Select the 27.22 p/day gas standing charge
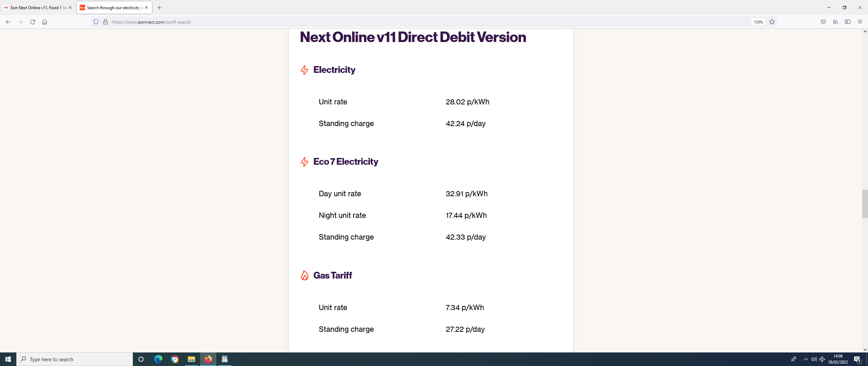 pos(465,329)
